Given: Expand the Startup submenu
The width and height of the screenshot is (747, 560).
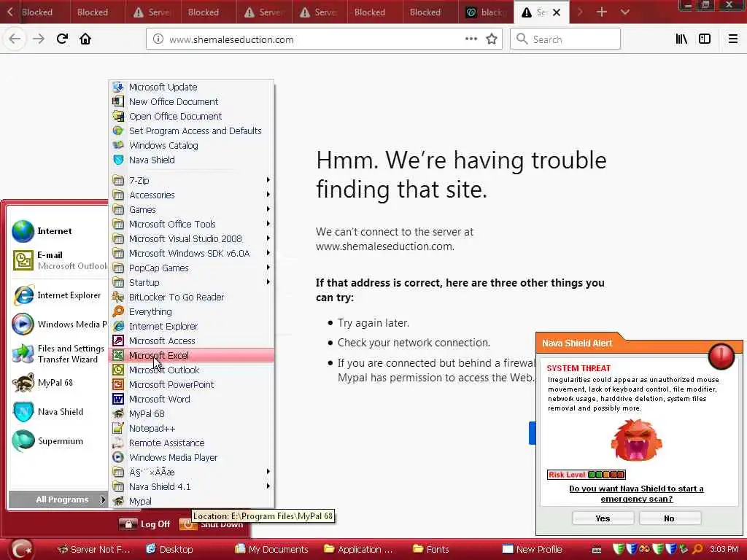Looking at the screenshot, I should 192,282.
